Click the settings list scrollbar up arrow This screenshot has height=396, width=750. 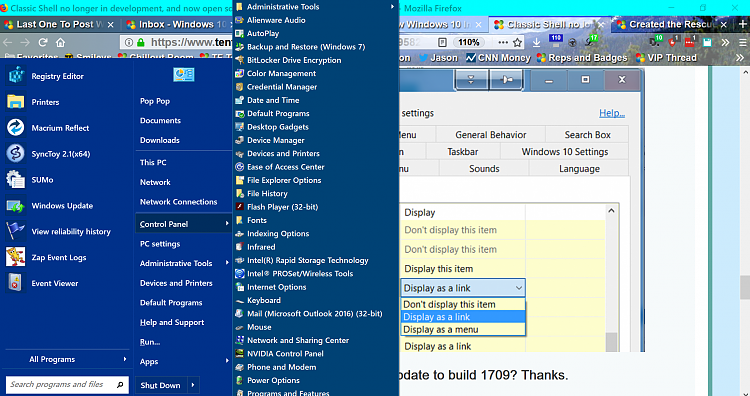click(611, 210)
